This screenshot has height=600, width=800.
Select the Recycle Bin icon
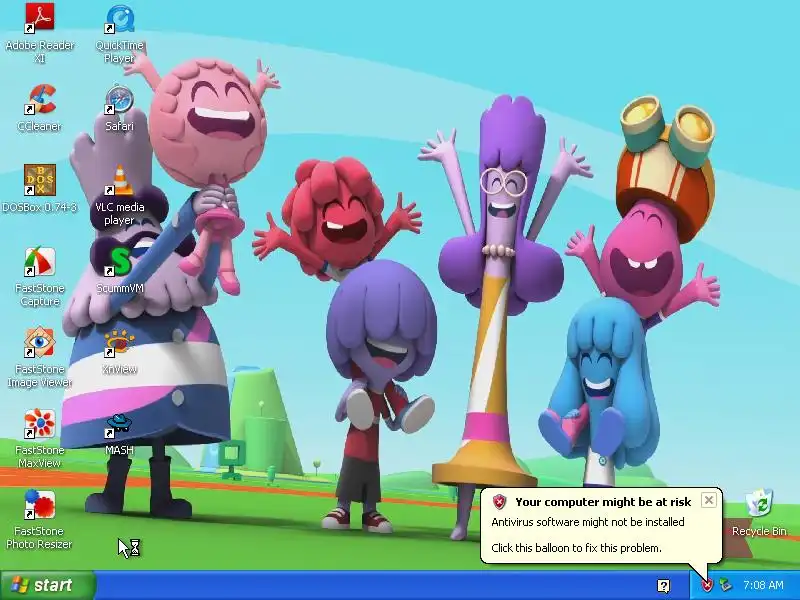[759, 504]
